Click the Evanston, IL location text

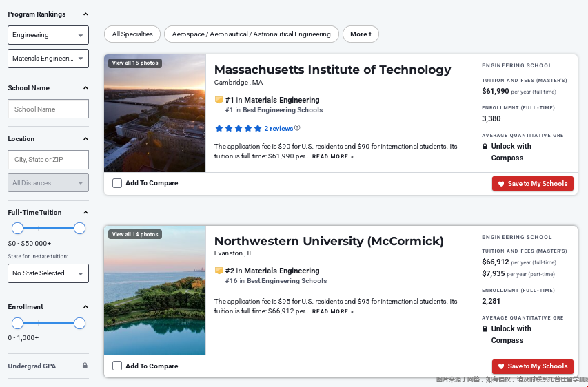(234, 253)
